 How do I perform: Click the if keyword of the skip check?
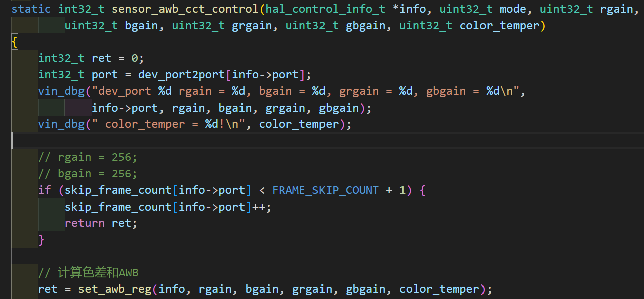pyautogui.click(x=45, y=190)
